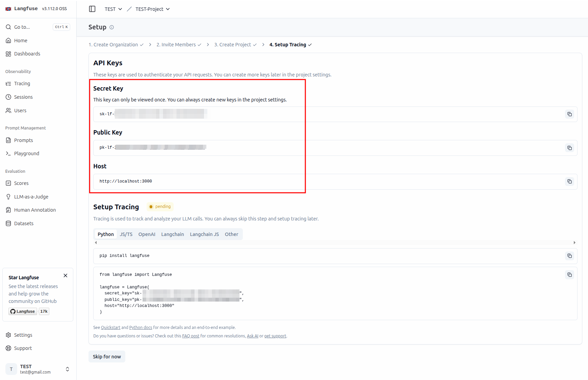Click the Ask AI link
This screenshot has width=588, height=380.
(253, 336)
